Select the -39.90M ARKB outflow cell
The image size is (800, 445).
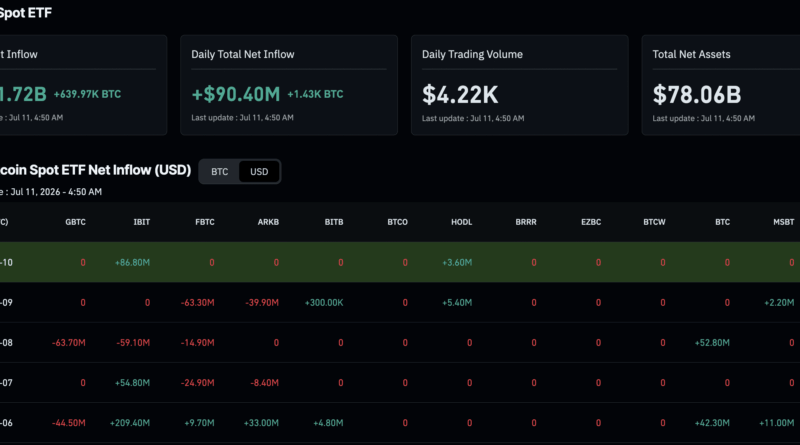point(262,303)
